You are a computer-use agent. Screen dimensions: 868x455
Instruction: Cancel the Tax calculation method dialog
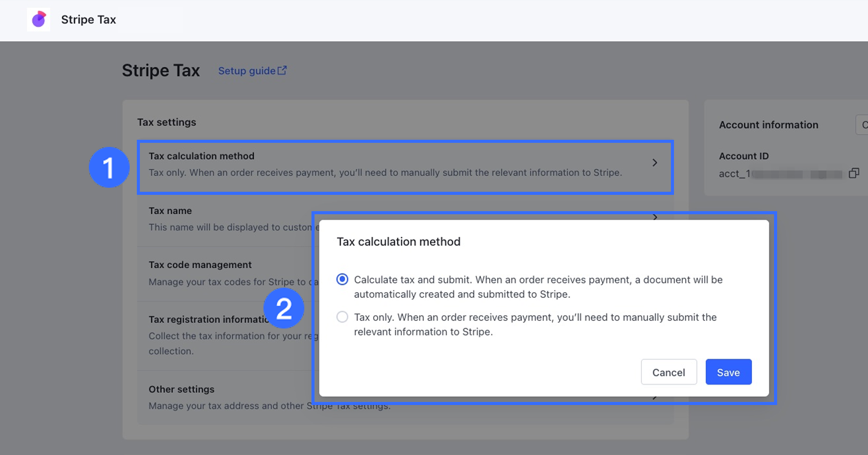tap(668, 372)
